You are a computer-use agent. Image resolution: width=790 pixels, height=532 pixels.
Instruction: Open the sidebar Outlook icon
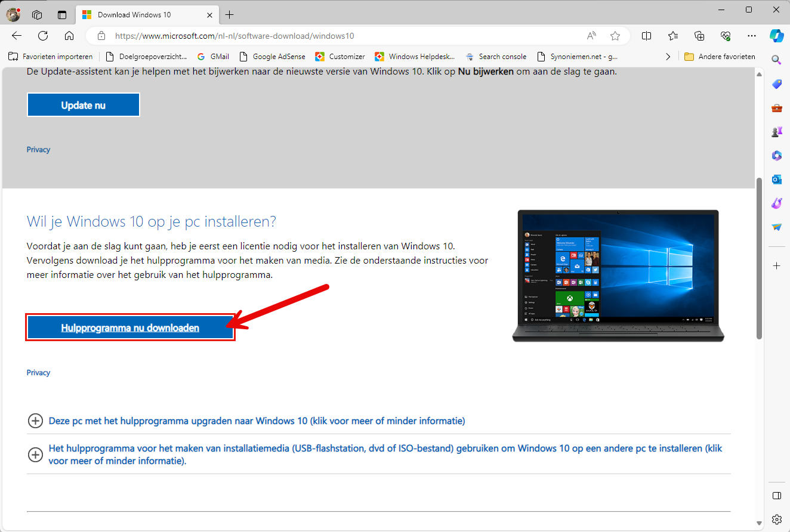pyautogui.click(x=776, y=180)
